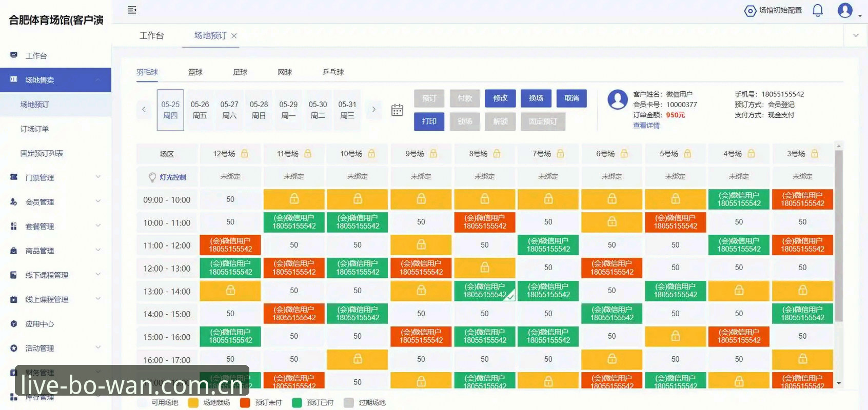The height and width of the screenshot is (410, 868).
Task: Go to the next week arrow
Action: click(x=374, y=109)
